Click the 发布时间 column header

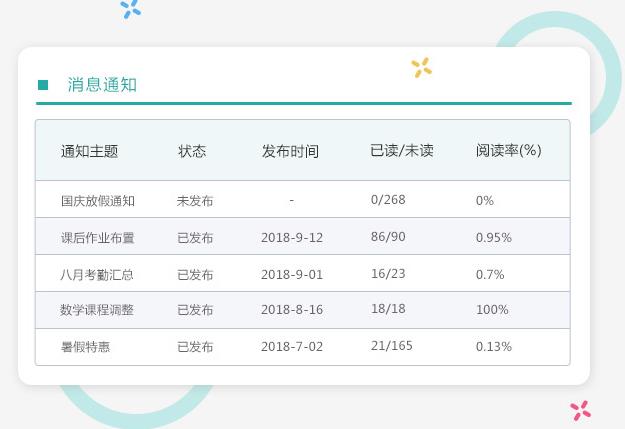290,151
